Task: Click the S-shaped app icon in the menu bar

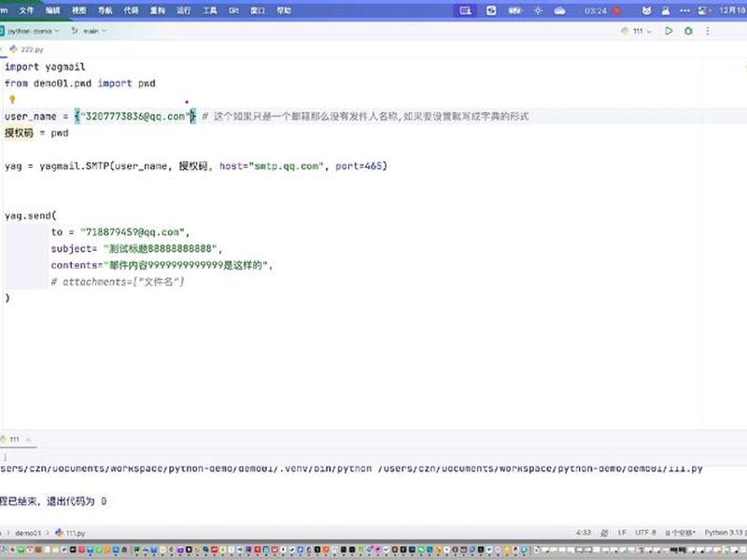Action: (x=491, y=10)
